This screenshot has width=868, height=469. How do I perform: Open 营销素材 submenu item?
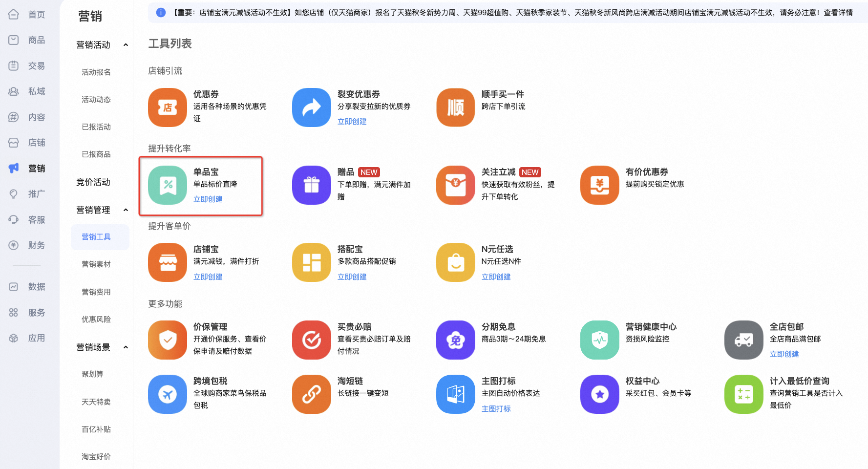tap(96, 264)
